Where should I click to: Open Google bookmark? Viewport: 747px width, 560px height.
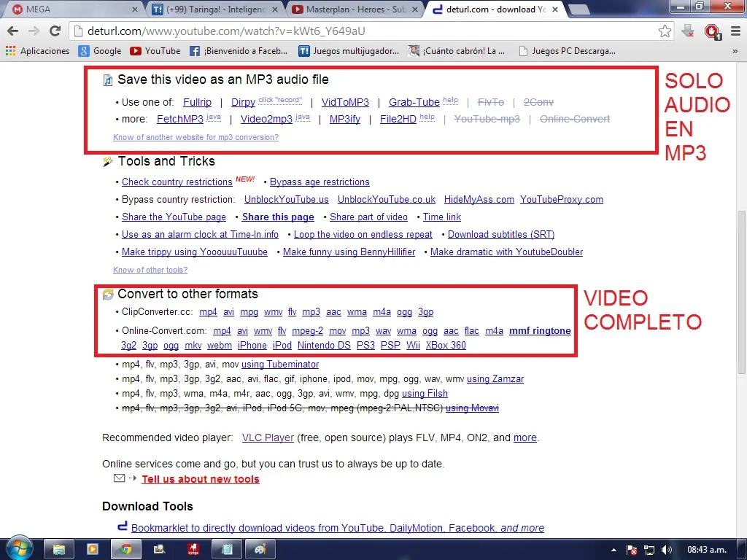coord(100,51)
